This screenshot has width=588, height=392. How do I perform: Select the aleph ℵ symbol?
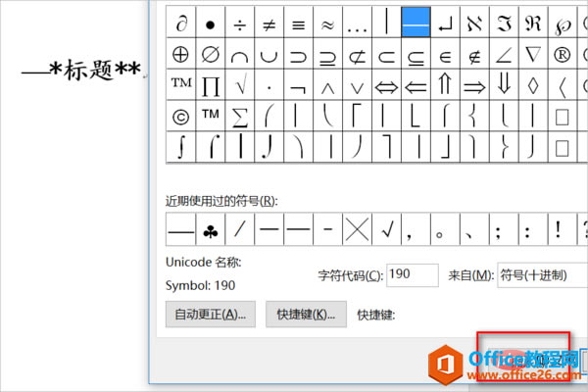point(474,22)
